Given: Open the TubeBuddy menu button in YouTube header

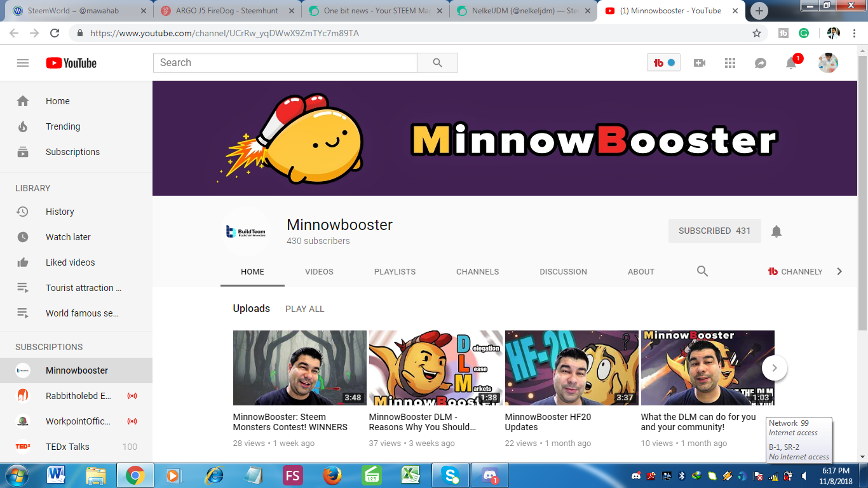Looking at the screenshot, I should pos(663,63).
